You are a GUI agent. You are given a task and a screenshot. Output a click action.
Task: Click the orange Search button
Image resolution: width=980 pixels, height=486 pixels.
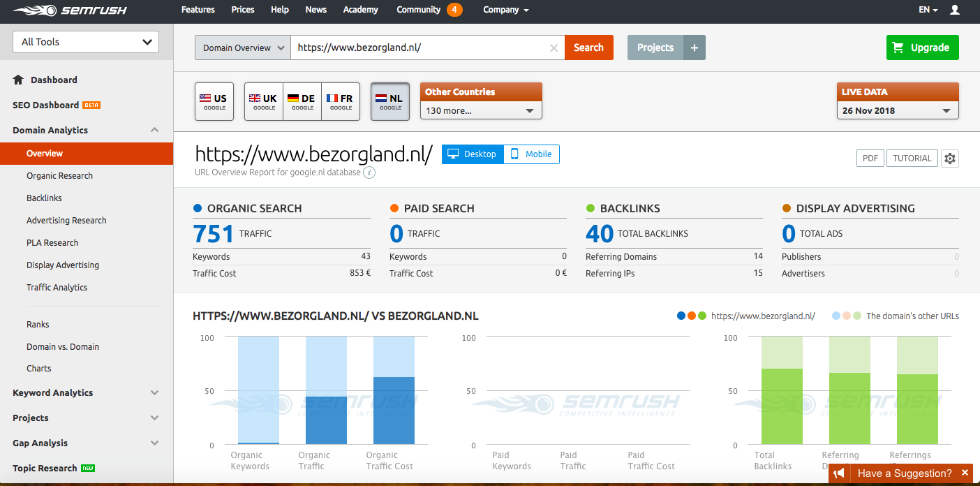click(588, 47)
